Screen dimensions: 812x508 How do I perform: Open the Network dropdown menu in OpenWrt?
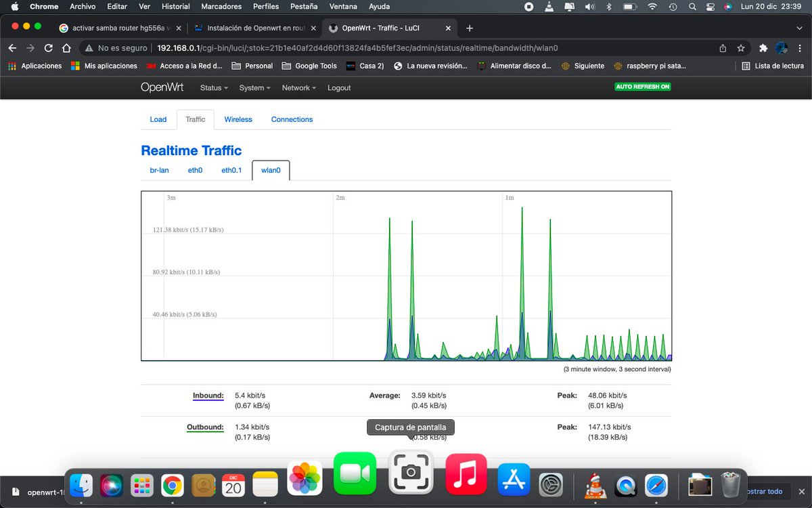298,88
